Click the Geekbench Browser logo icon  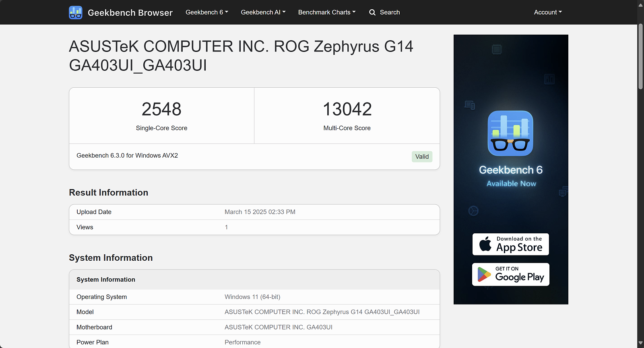(76, 12)
